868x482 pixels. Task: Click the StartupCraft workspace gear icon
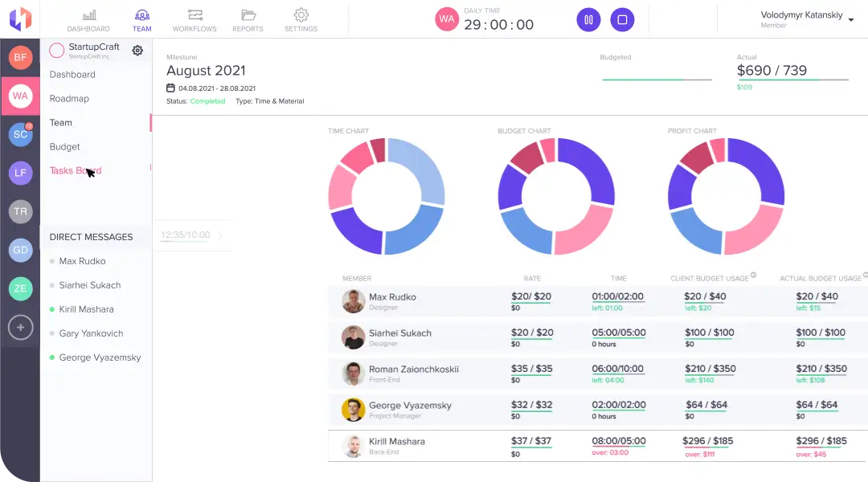pyautogui.click(x=137, y=51)
